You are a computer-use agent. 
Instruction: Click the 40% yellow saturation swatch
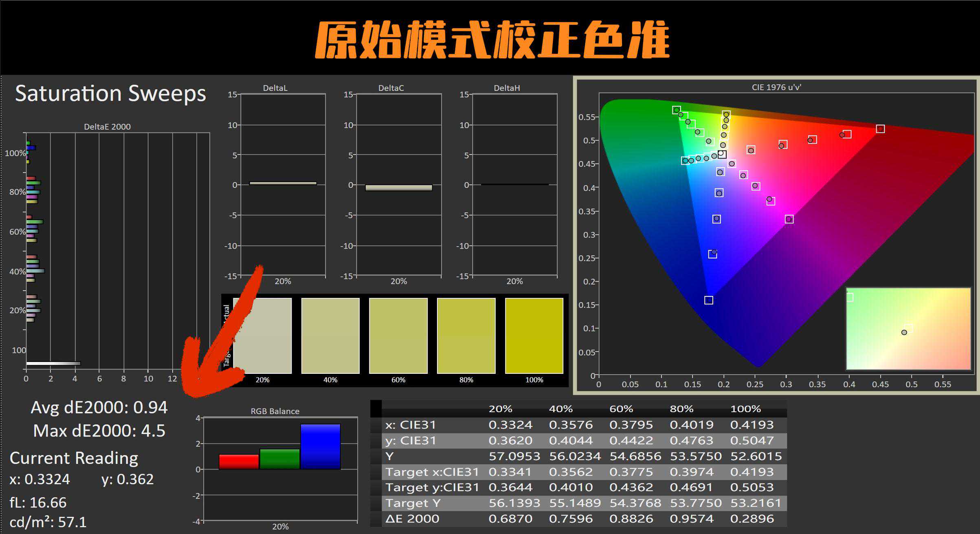pos(330,335)
